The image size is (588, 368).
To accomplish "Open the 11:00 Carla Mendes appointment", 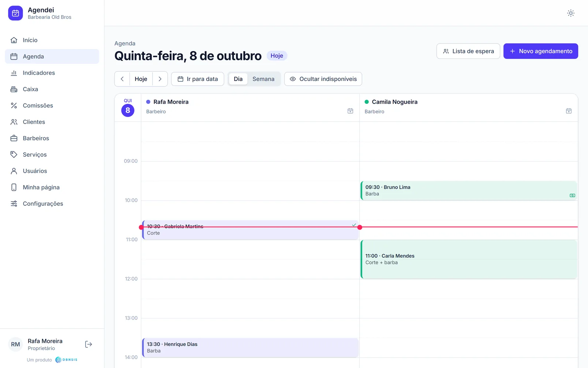I will [469, 259].
